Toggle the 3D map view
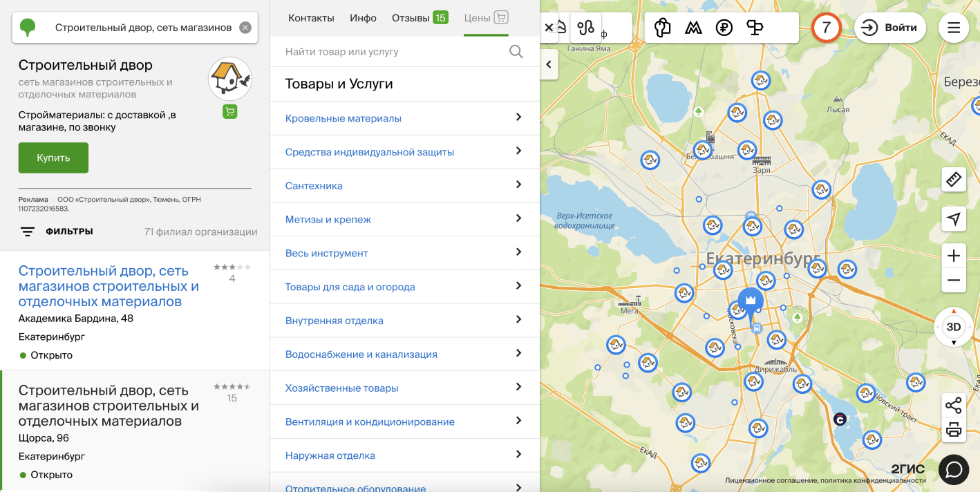Image resolution: width=980 pixels, height=492 pixels. (954, 327)
